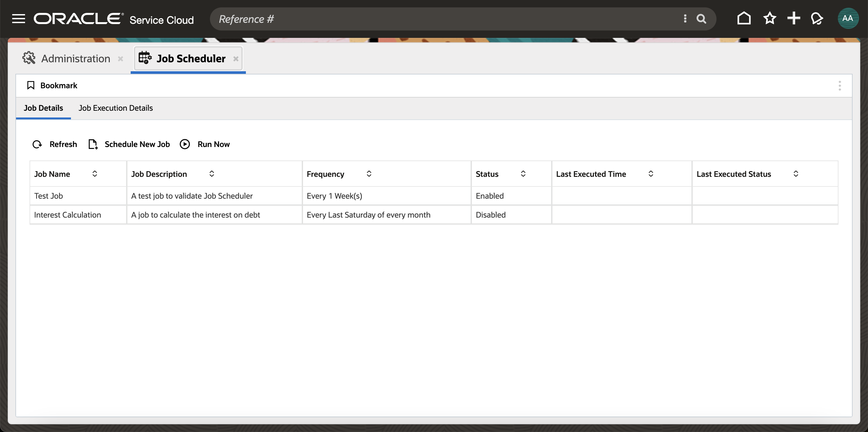The width and height of the screenshot is (868, 432).
Task: Open search options vertical dots
Action: (x=685, y=19)
